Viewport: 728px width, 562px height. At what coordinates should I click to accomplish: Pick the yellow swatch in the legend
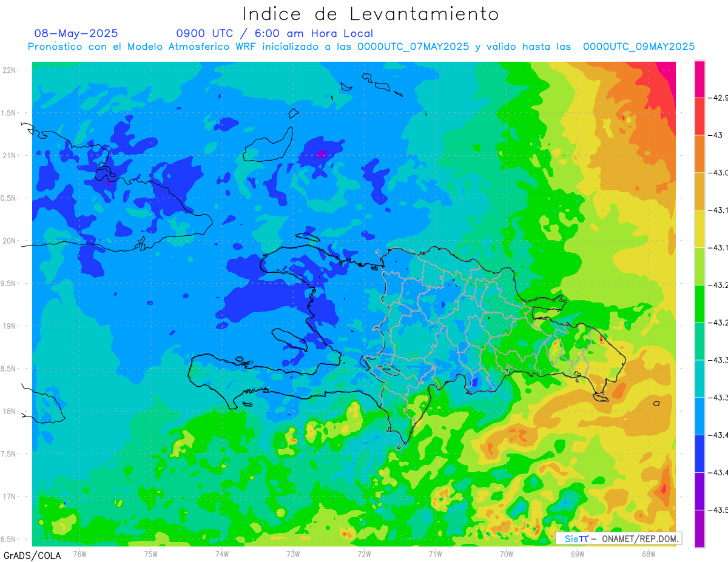point(699,229)
